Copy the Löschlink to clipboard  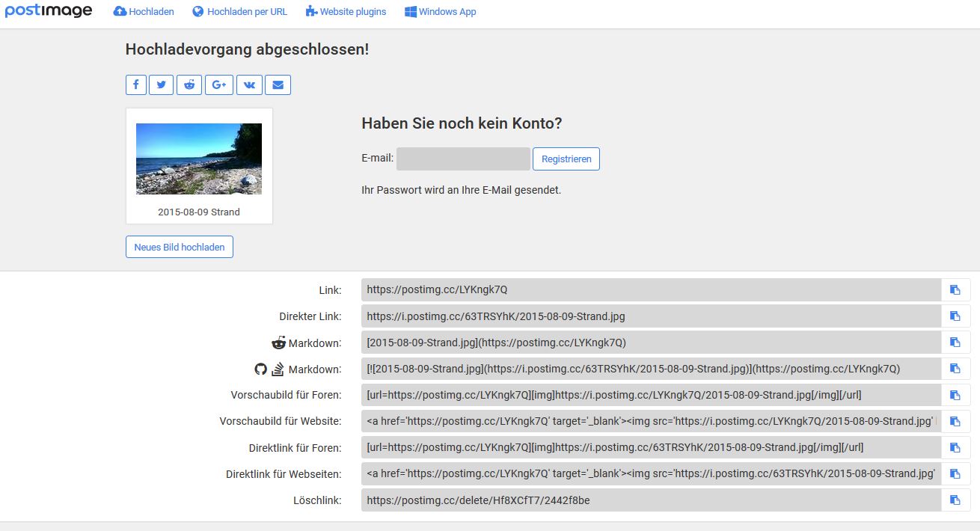pos(955,500)
